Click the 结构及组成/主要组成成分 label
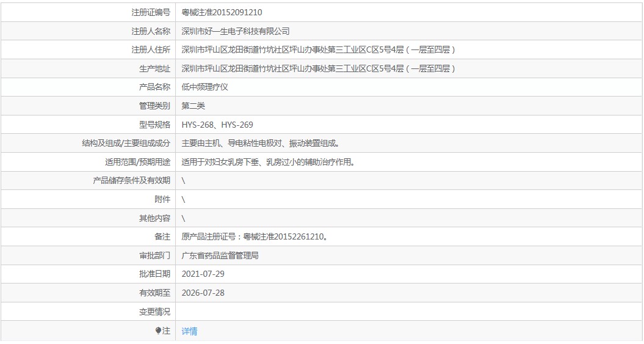 [x=126, y=144]
